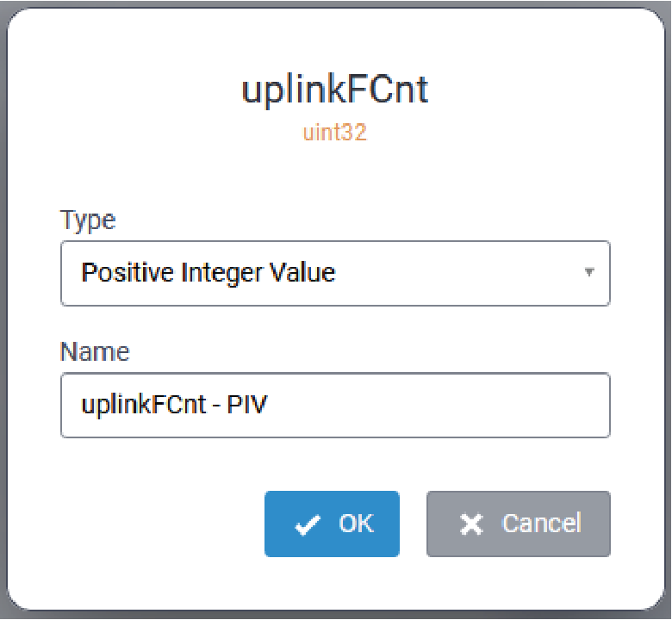This screenshot has width=672, height=620.
Task: Click the uplinkFCnt dialog title
Action: [334, 91]
